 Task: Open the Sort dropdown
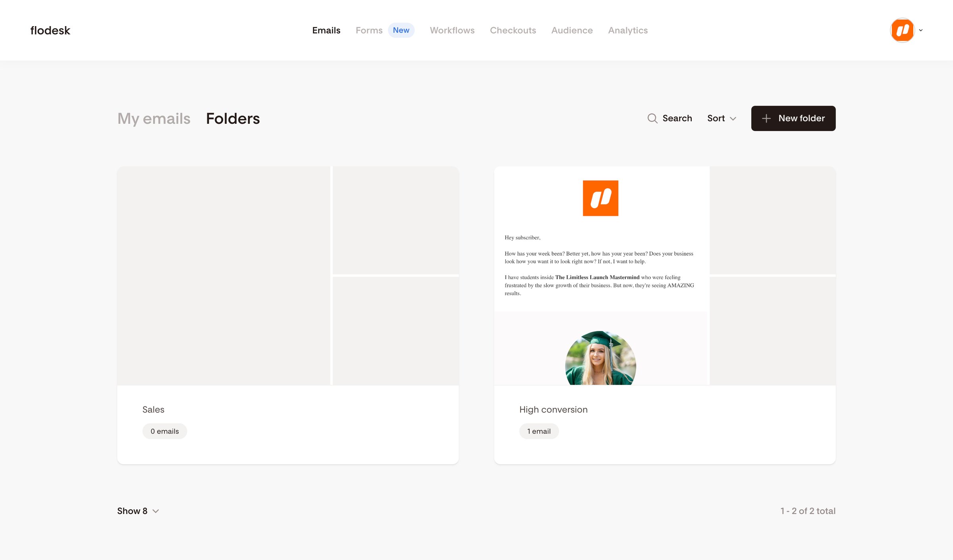pos(722,118)
